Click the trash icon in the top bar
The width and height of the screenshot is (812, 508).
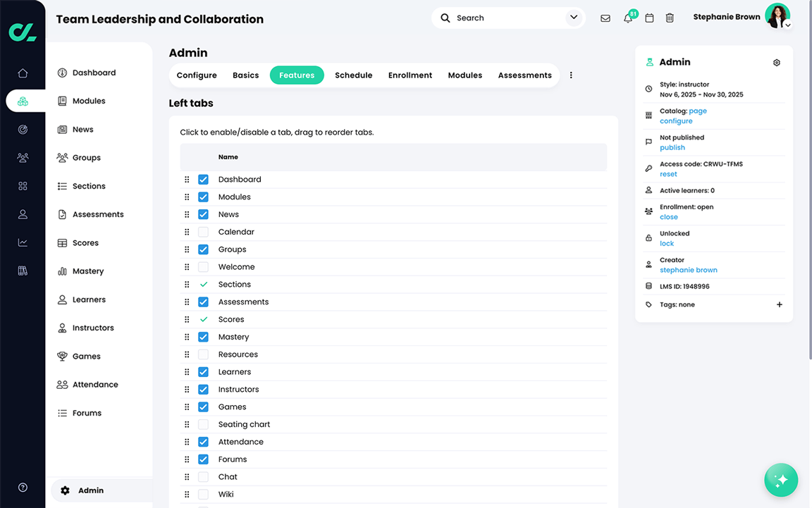click(x=670, y=18)
